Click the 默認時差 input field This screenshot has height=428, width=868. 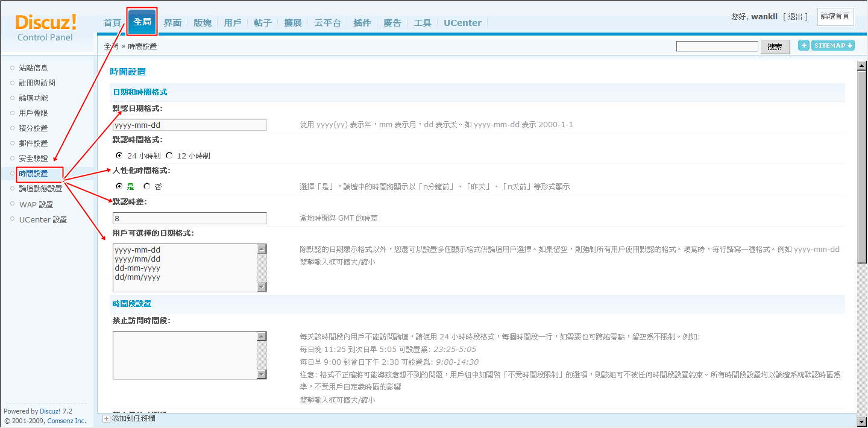pyautogui.click(x=190, y=218)
